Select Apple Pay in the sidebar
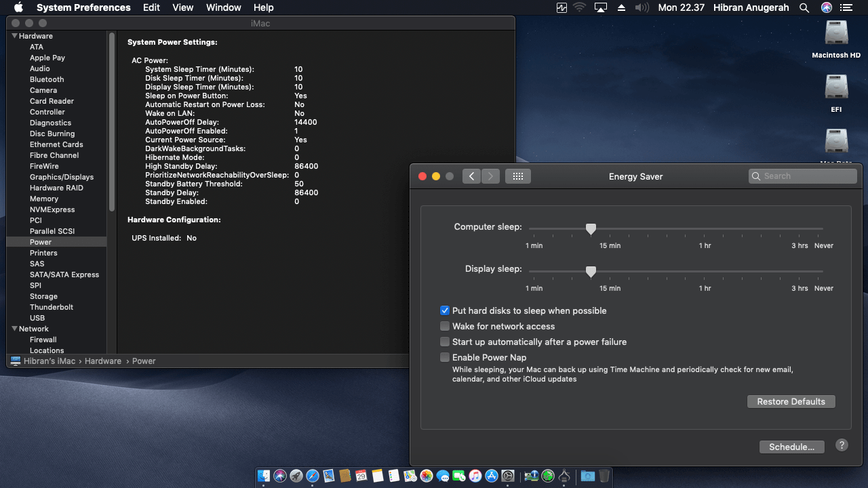The image size is (868, 488). [x=47, y=58]
